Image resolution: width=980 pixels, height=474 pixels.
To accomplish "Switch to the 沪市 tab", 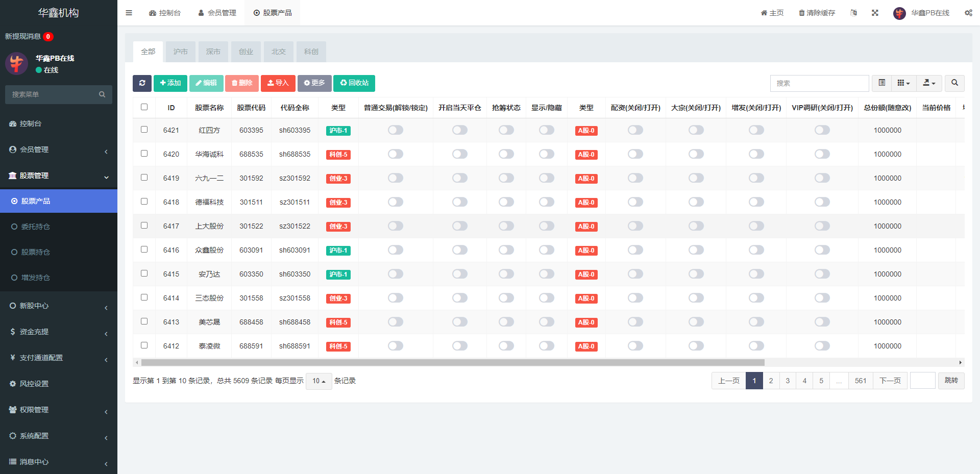I will point(180,52).
